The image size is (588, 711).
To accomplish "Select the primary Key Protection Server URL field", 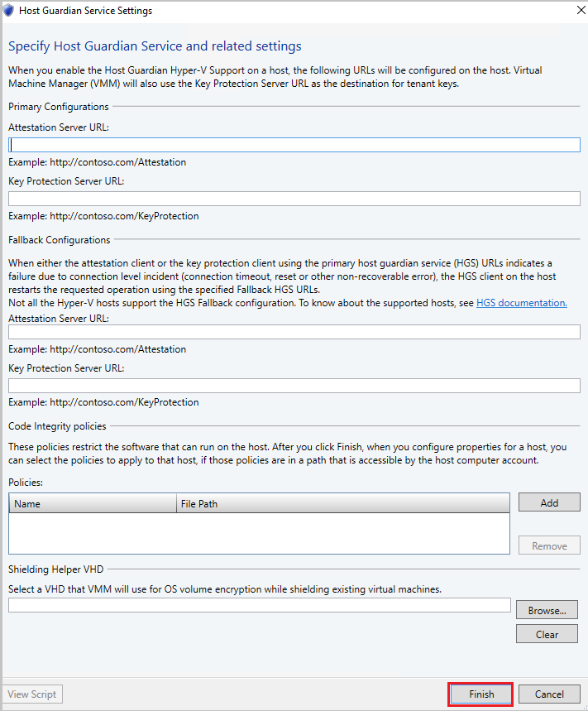I will coord(294,198).
